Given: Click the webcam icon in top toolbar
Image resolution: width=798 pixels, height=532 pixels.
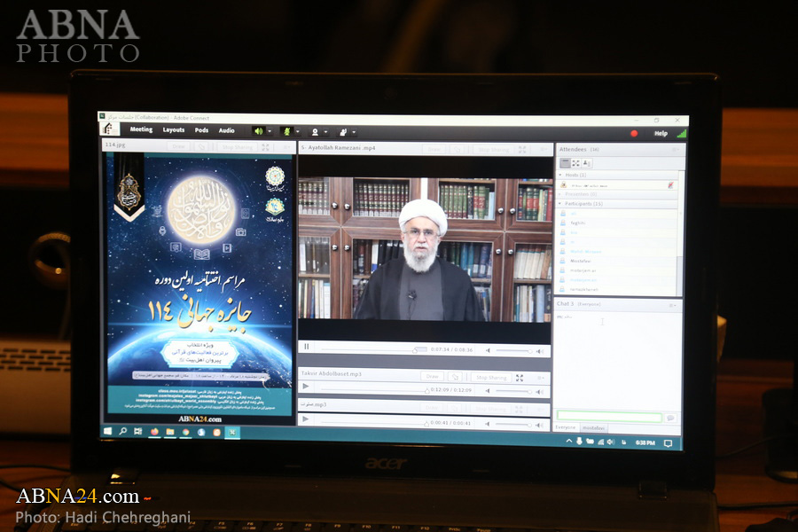Looking at the screenshot, I should 314,132.
